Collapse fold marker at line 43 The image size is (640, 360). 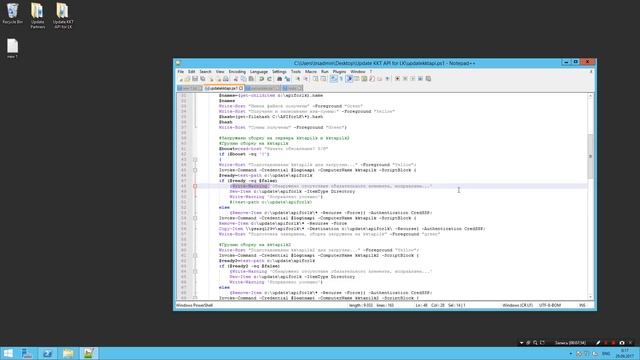click(x=195, y=160)
